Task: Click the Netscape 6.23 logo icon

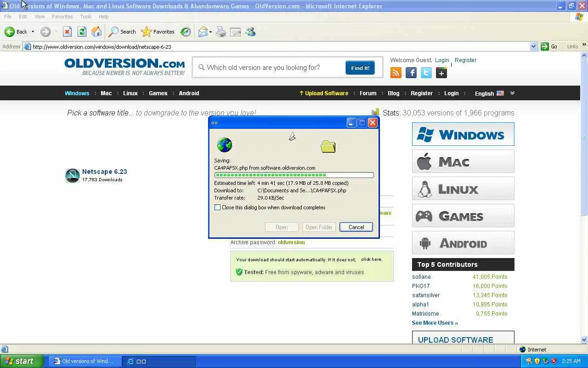Action: [73, 175]
